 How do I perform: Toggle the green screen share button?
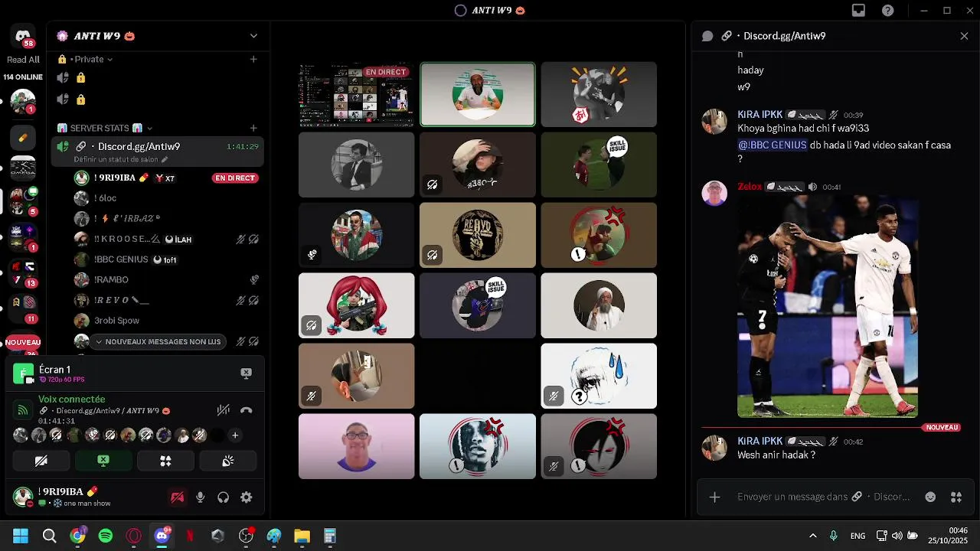coord(103,461)
